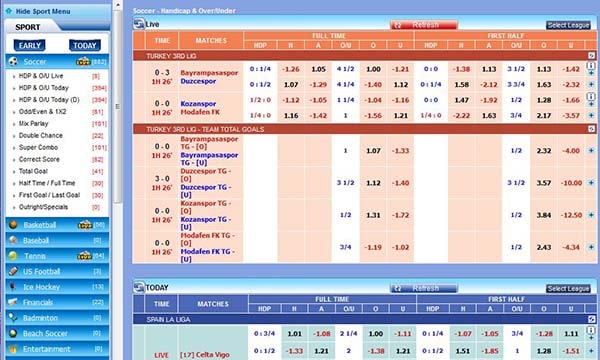The width and height of the screenshot is (600, 360).
Task: Open the Basketball sport link
Action: pos(40,225)
